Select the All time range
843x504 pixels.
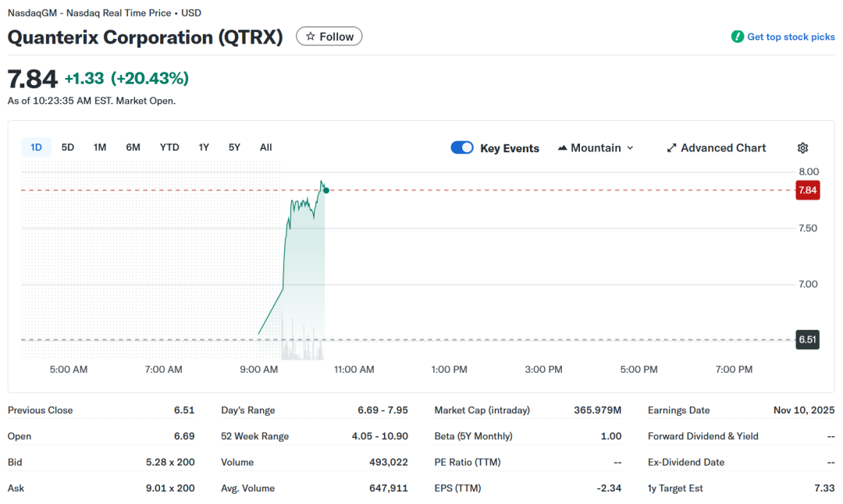click(x=265, y=147)
